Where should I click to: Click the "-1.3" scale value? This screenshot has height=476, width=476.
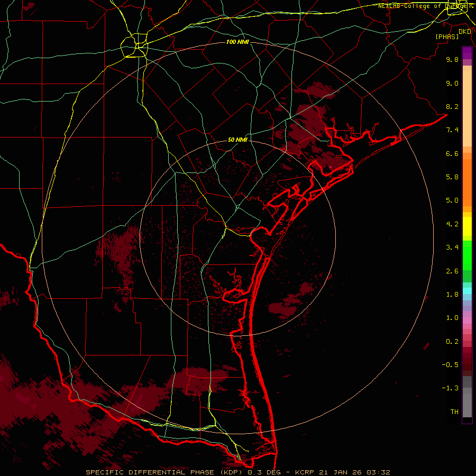point(450,388)
